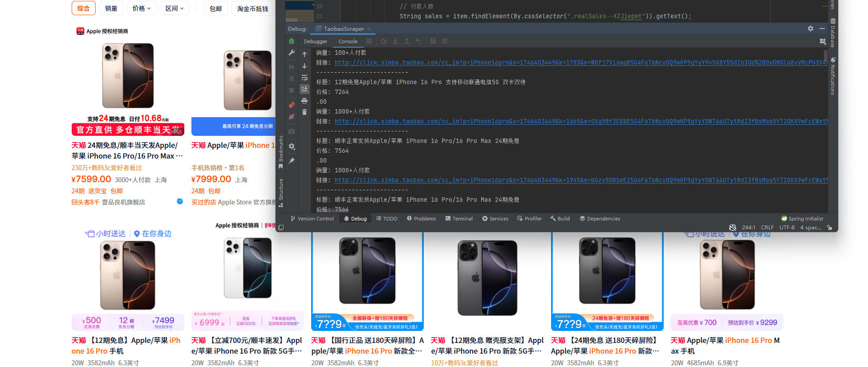The height and width of the screenshot is (367, 868).
Task: Open the Services tool window
Action: click(495, 219)
